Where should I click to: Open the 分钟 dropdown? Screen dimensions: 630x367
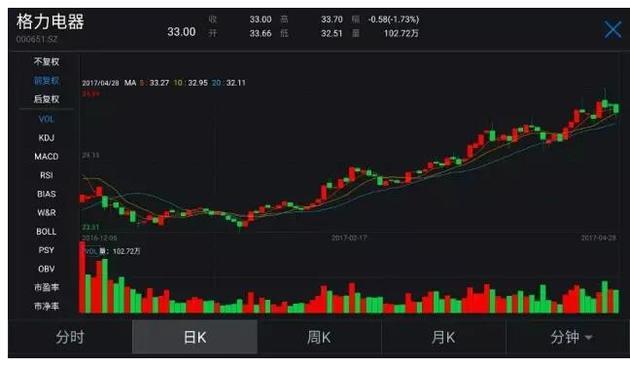(571, 337)
